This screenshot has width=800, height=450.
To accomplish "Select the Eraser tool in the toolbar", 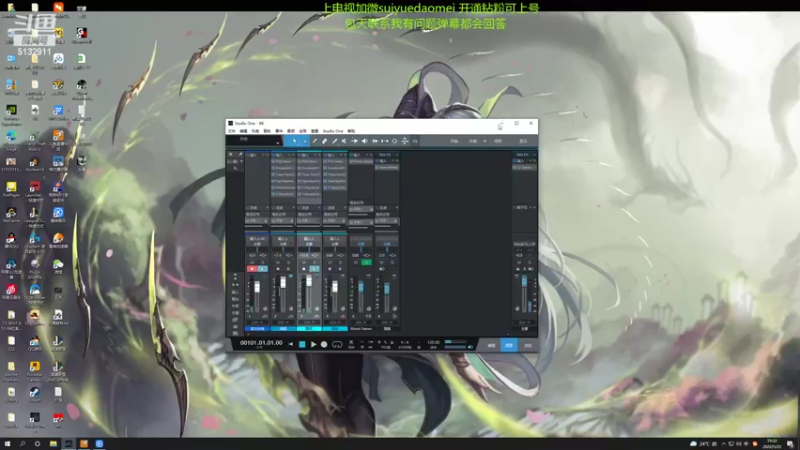I will pos(324,141).
